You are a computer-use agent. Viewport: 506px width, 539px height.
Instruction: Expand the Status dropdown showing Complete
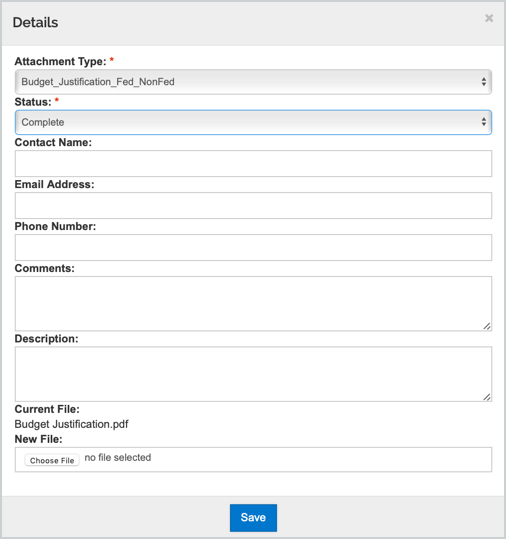(x=253, y=122)
